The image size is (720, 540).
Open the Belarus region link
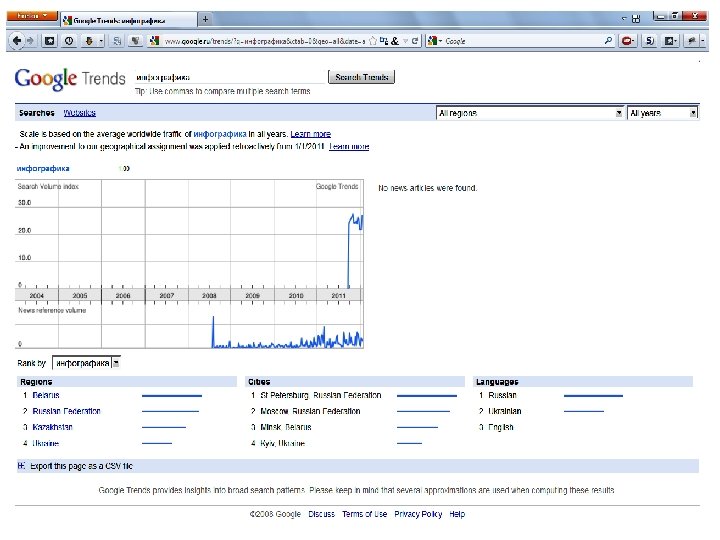click(x=46, y=395)
